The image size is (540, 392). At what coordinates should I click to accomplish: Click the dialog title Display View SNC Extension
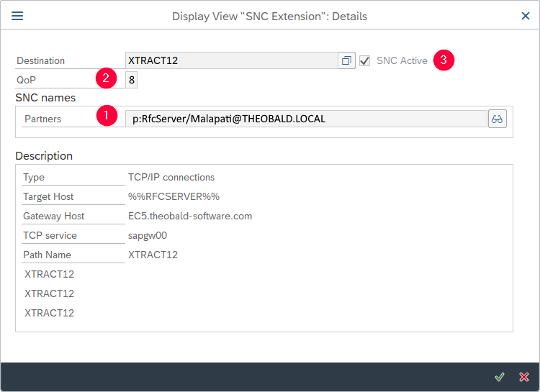270,16
